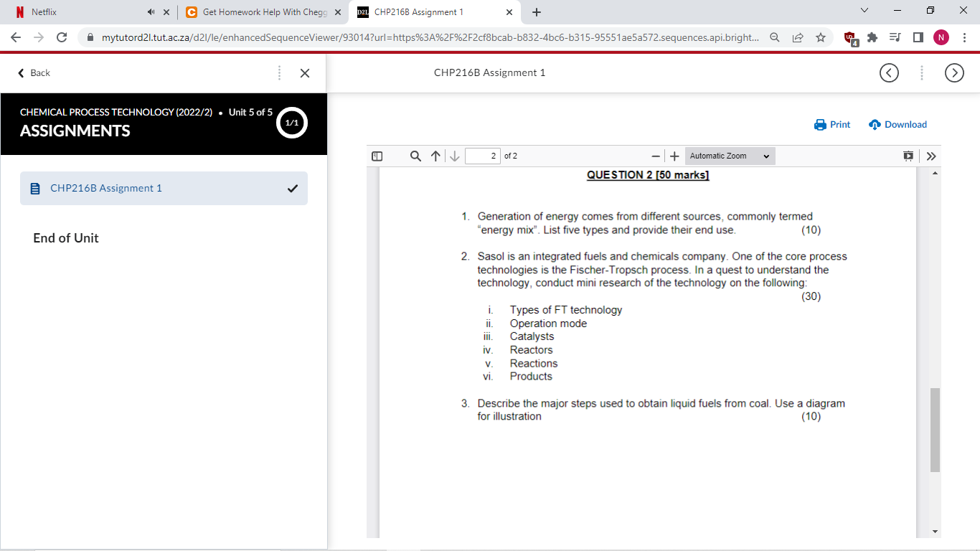The image size is (980, 551).
Task: Click the CHP216B Assignment 1 page title
Action: point(489,72)
